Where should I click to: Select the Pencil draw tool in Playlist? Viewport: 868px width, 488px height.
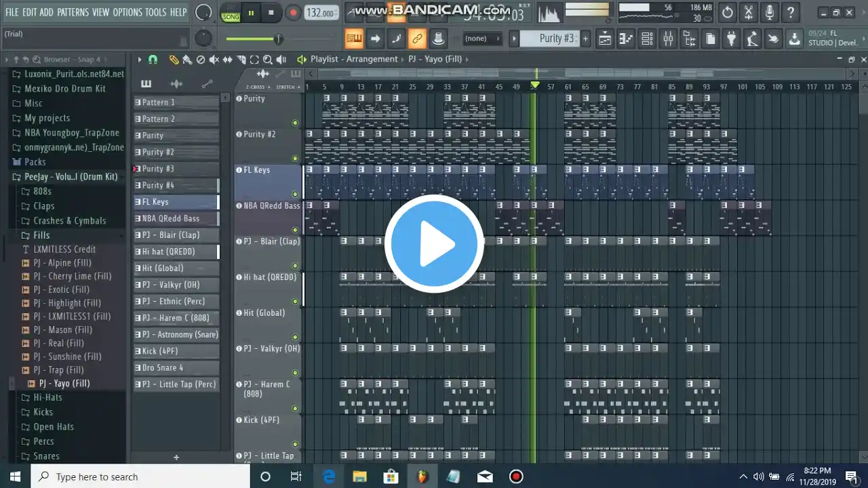tap(174, 60)
